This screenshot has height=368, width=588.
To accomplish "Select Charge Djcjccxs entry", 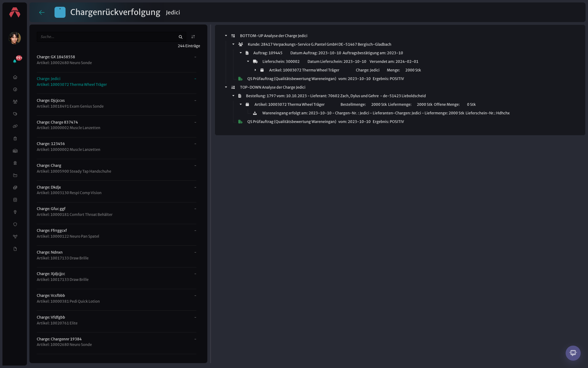I will (x=116, y=103).
